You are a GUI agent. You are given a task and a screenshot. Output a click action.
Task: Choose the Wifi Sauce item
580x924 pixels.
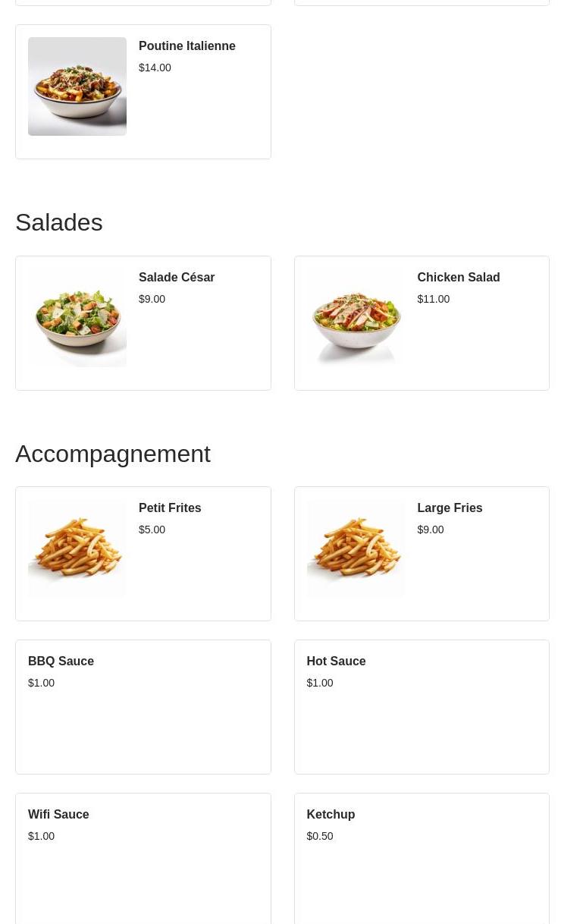point(58,815)
